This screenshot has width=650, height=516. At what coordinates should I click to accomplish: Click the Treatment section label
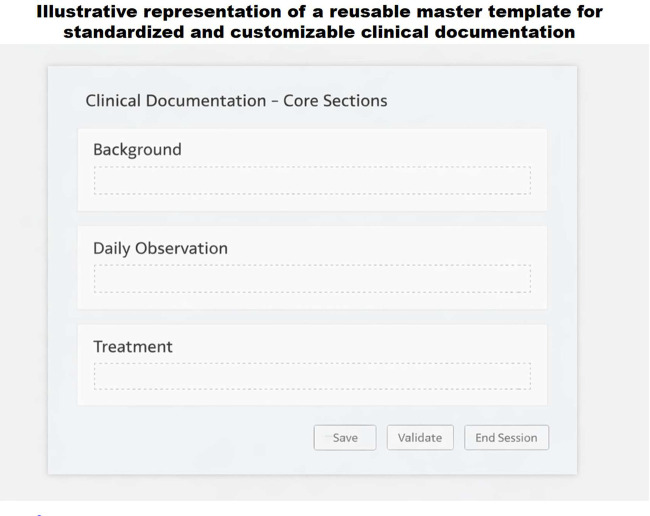pyautogui.click(x=133, y=346)
